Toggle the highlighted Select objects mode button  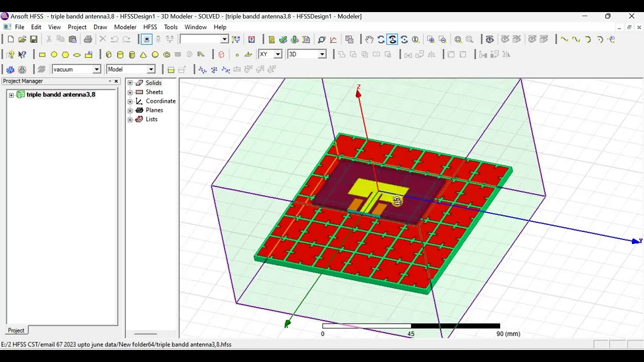click(x=146, y=39)
